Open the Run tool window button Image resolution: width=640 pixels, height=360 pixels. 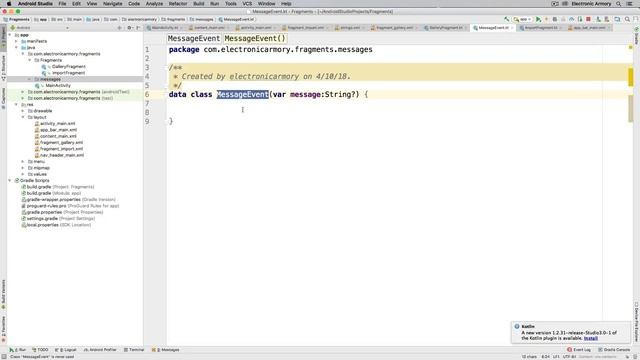point(18,350)
